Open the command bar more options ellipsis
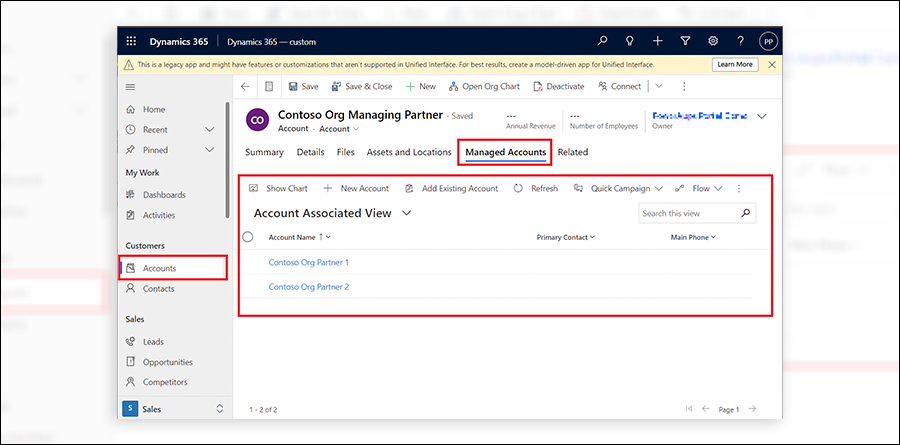 coord(684,87)
